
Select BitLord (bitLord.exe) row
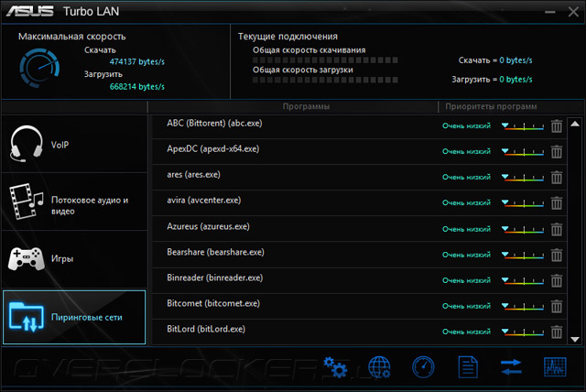[359, 332]
